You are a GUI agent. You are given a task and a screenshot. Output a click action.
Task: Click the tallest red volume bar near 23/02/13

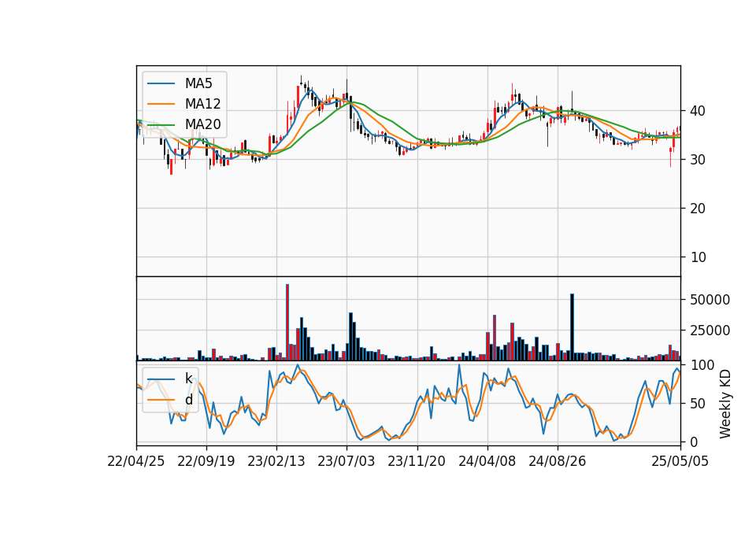[287, 322]
